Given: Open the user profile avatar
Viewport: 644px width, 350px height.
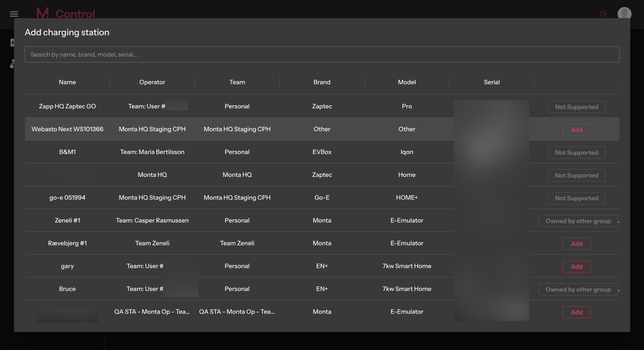Looking at the screenshot, I should (624, 14).
